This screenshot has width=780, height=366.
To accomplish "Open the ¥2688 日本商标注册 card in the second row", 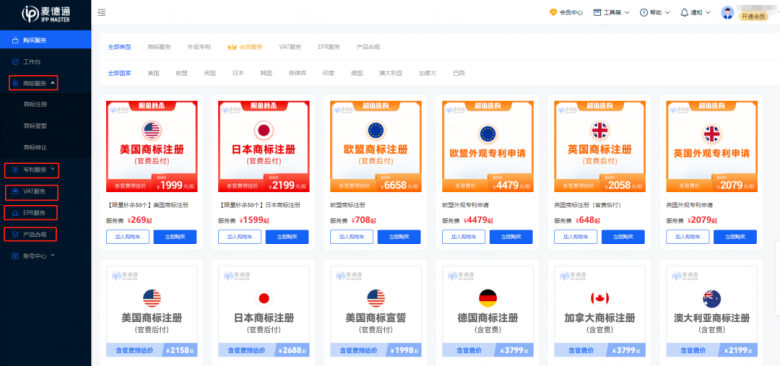I will 264,311.
